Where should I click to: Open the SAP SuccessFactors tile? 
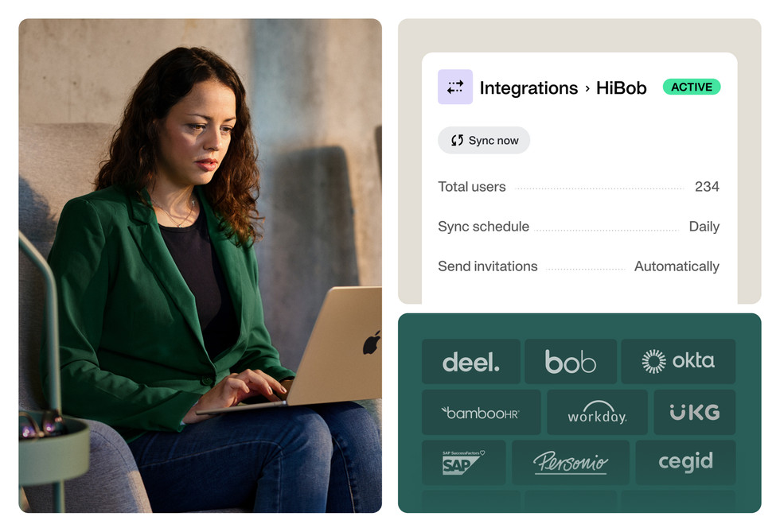coord(463,462)
